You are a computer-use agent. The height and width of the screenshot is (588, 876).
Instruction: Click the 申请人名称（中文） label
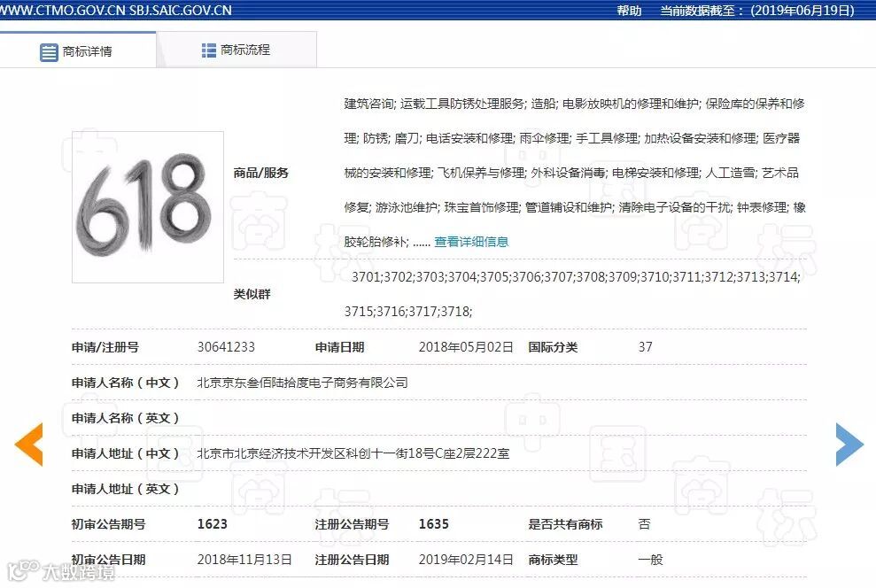click(x=125, y=383)
